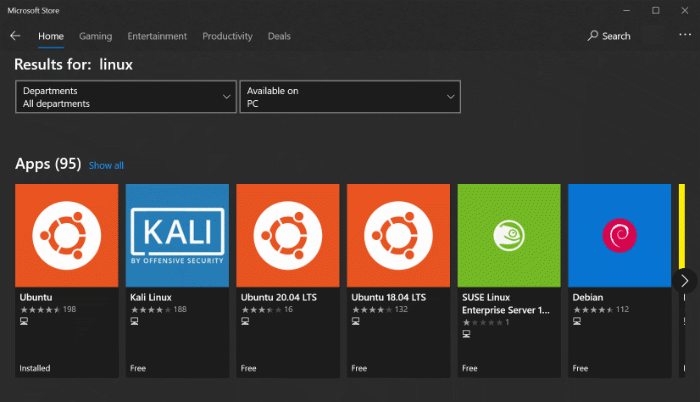The image size is (700, 402).
Task: Click the Free price on Ubuntu 20.04 LTS card
Action: click(x=249, y=368)
